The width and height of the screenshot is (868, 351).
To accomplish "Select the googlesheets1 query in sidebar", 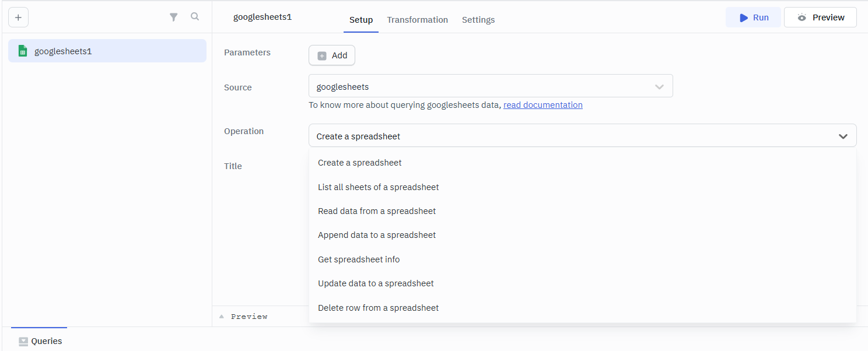I will (x=107, y=51).
